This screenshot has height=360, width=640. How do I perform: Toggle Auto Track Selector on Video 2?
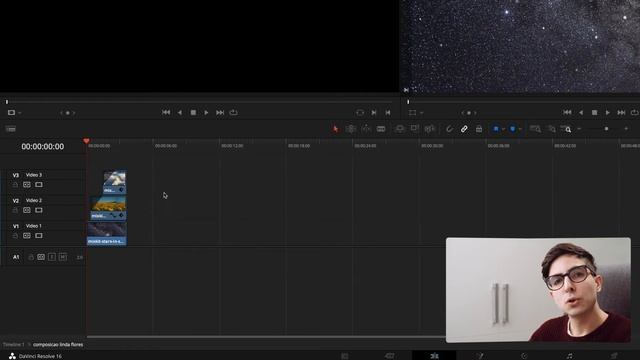(x=27, y=210)
